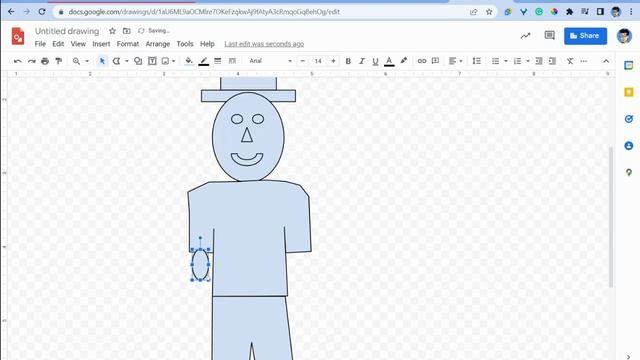
Task: Expand the zoom dropdown arrow
Action: coord(87,61)
